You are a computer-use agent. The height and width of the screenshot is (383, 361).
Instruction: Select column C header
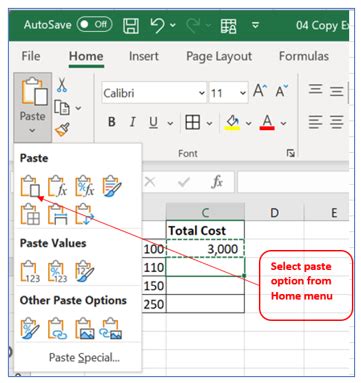coord(205,212)
